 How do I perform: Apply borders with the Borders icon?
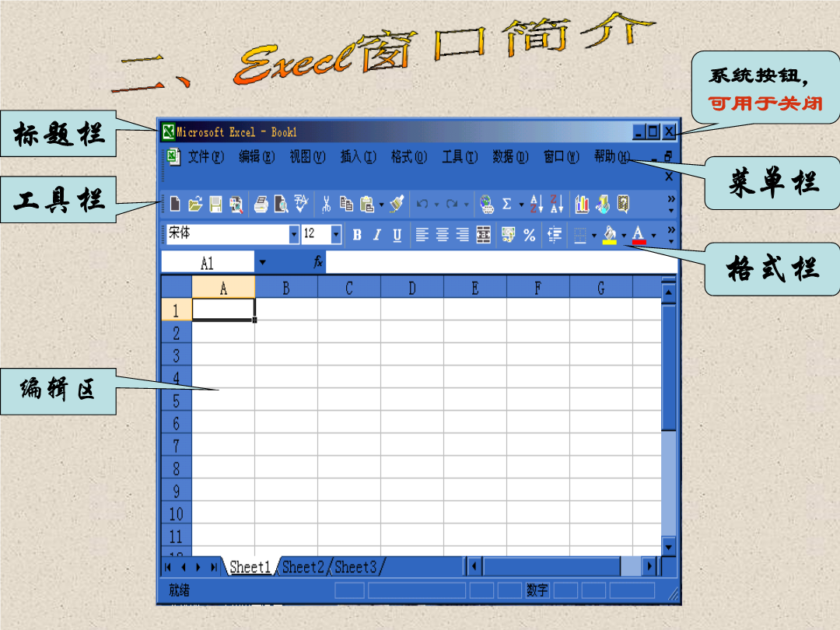pos(579,235)
